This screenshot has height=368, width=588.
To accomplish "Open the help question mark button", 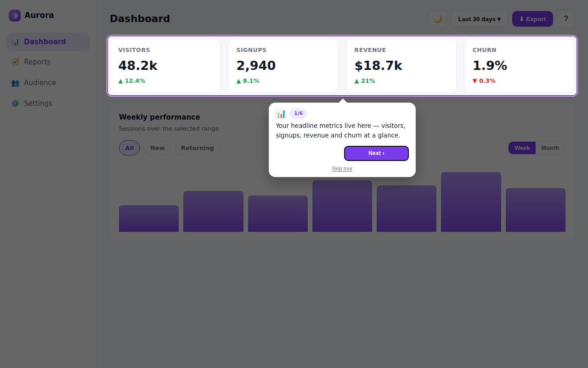I will tap(566, 19).
